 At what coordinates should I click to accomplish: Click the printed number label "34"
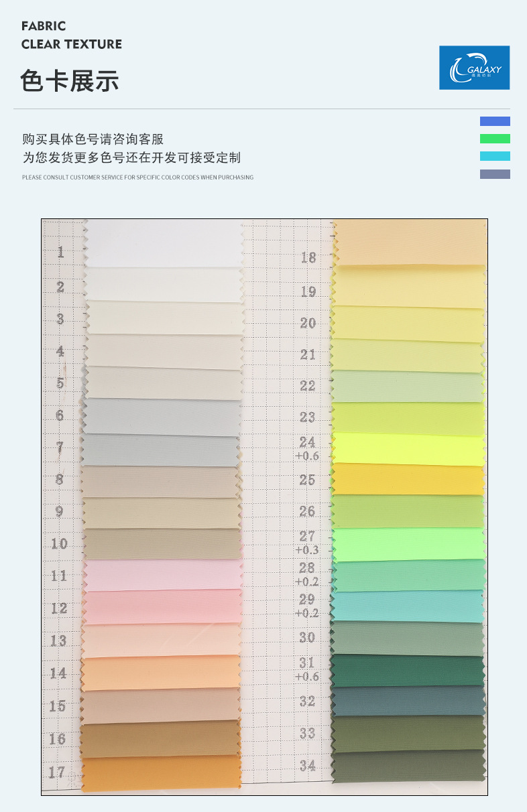[308, 766]
